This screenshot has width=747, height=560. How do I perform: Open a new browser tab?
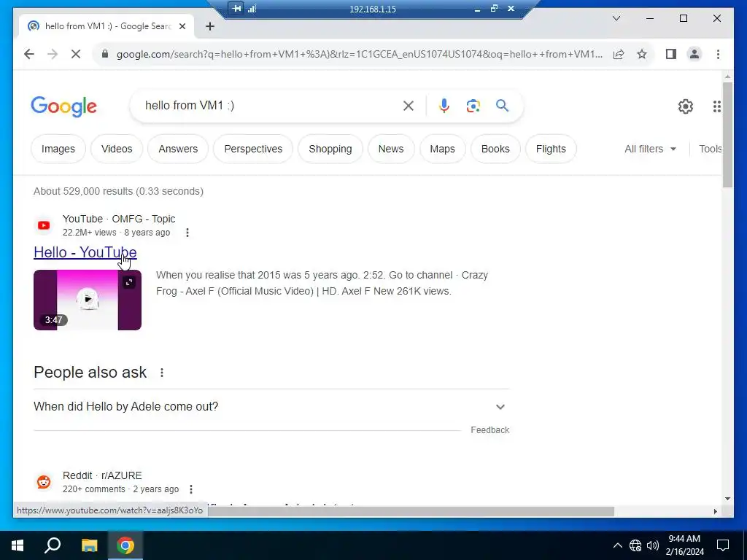[x=210, y=26]
